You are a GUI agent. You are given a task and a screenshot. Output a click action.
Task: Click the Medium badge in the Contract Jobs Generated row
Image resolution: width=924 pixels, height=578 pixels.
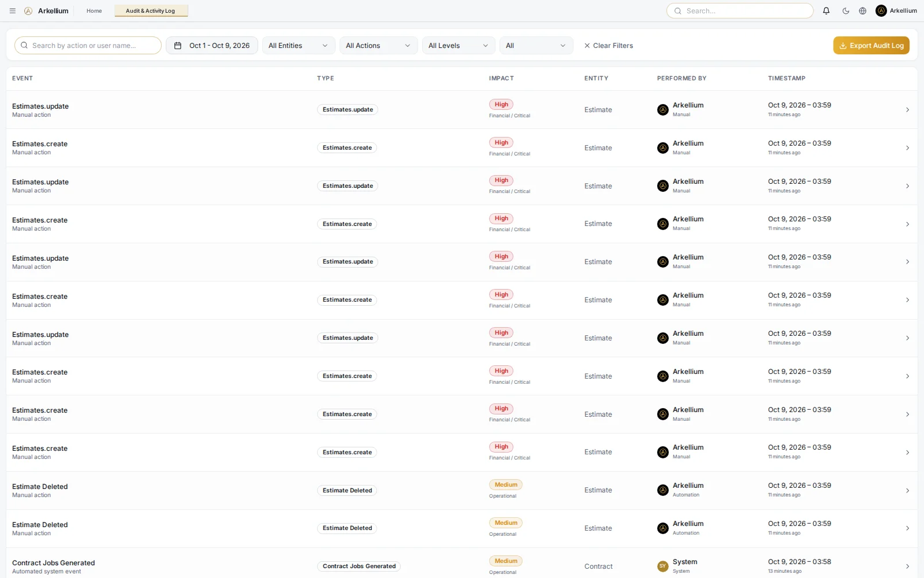(506, 561)
